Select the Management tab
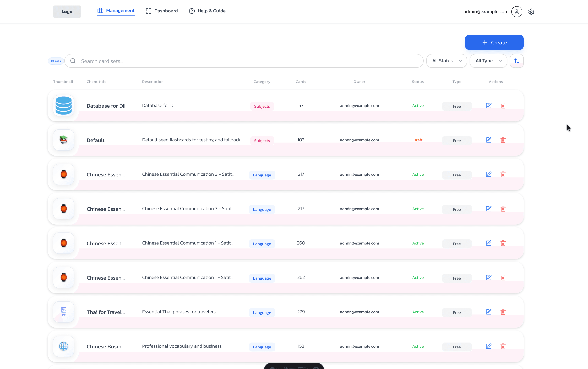 click(116, 11)
